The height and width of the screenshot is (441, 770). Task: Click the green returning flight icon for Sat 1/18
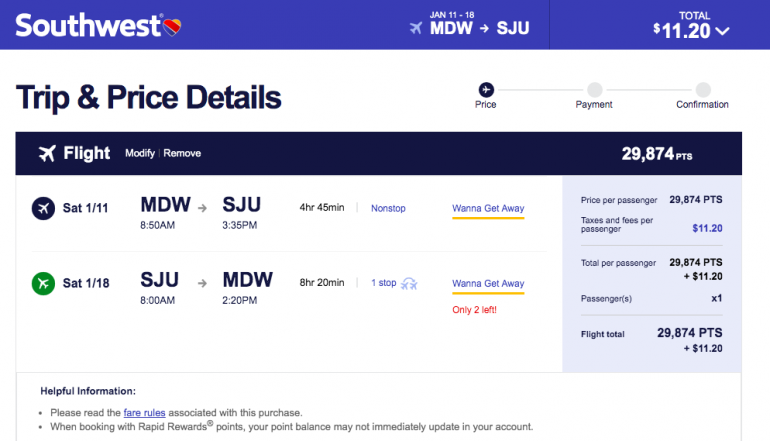[x=43, y=283]
